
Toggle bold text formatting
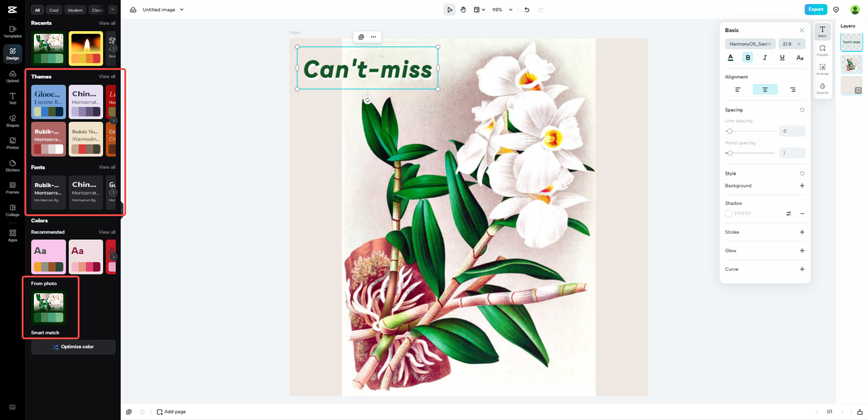[748, 58]
